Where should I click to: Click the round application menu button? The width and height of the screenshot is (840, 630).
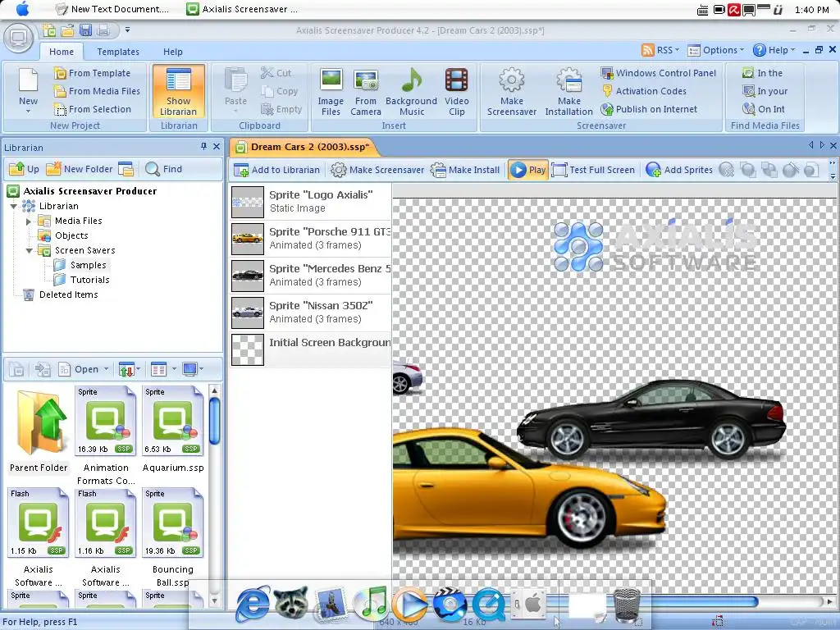pos(19,38)
